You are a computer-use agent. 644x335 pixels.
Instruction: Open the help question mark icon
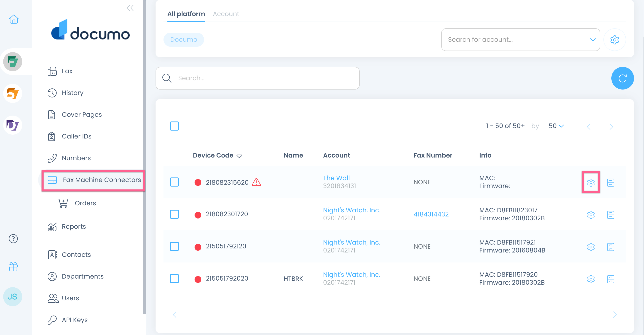(x=13, y=239)
